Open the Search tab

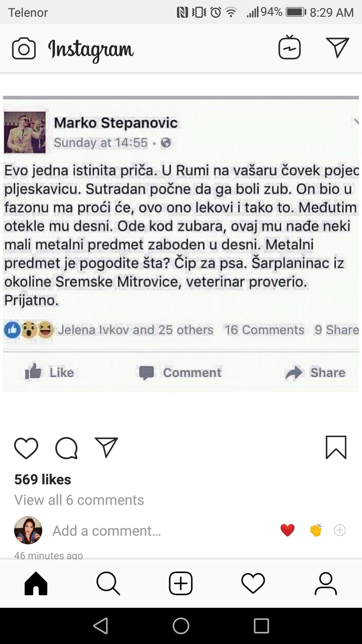[x=108, y=584]
